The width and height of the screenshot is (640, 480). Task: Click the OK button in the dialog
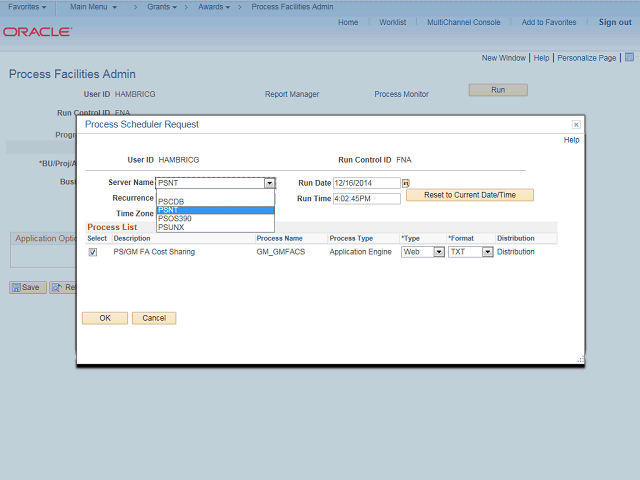point(105,318)
